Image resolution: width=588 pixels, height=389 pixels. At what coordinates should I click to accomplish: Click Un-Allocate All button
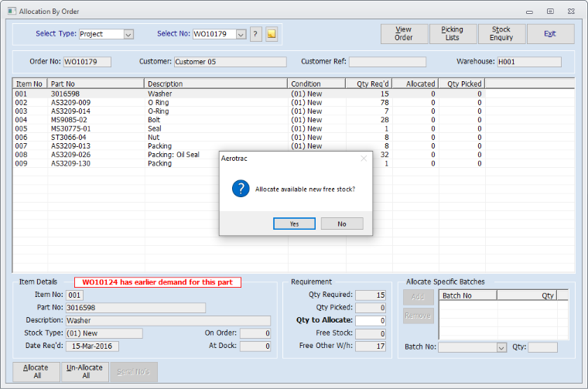pyautogui.click(x=85, y=372)
